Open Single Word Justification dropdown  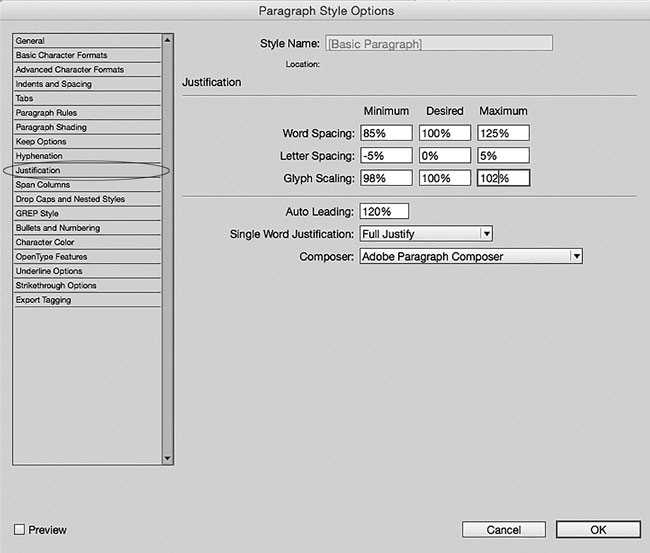point(426,234)
